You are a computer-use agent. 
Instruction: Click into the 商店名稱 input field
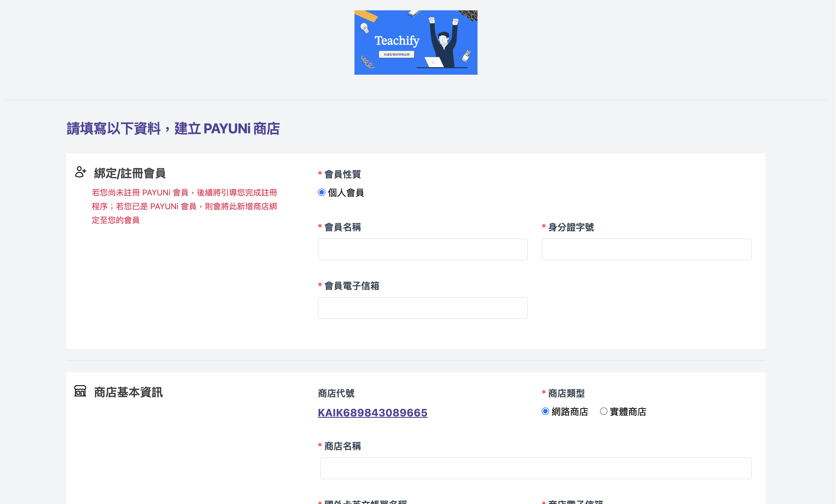[x=536, y=468]
